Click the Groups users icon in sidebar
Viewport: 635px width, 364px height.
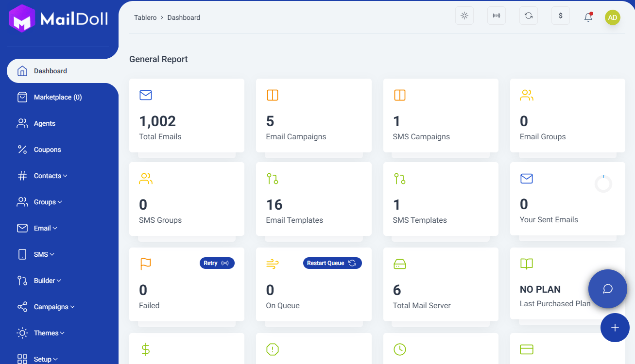click(x=22, y=202)
